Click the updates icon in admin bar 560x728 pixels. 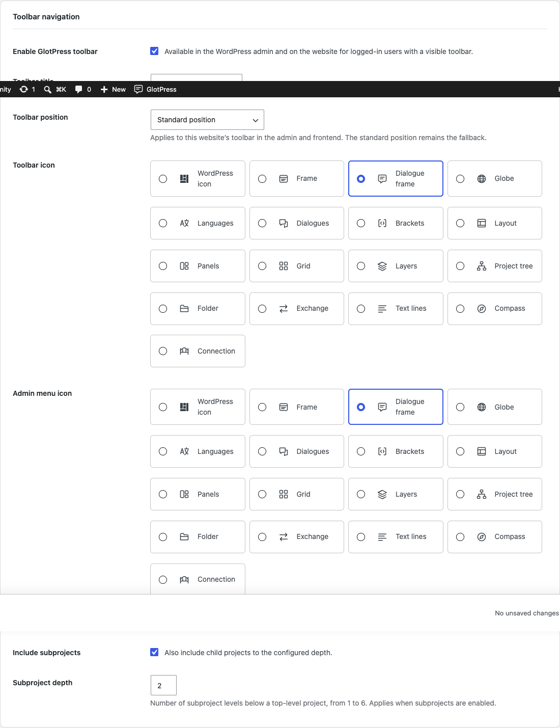[23, 89]
